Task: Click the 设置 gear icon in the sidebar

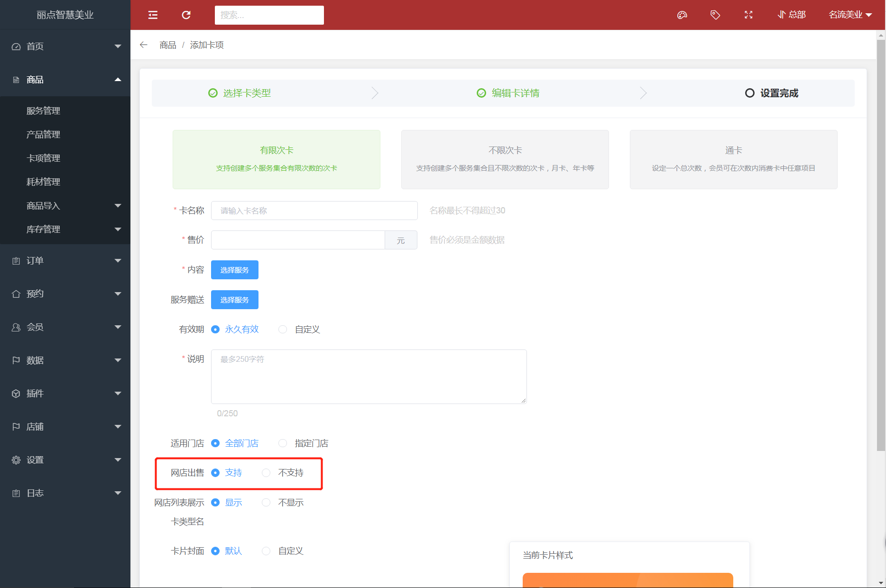Action: (x=16, y=460)
